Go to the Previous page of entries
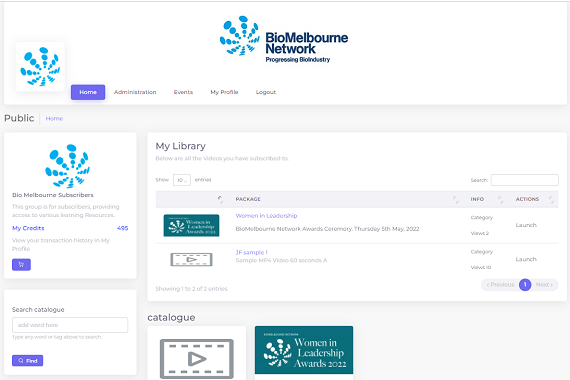 [500, 285]
